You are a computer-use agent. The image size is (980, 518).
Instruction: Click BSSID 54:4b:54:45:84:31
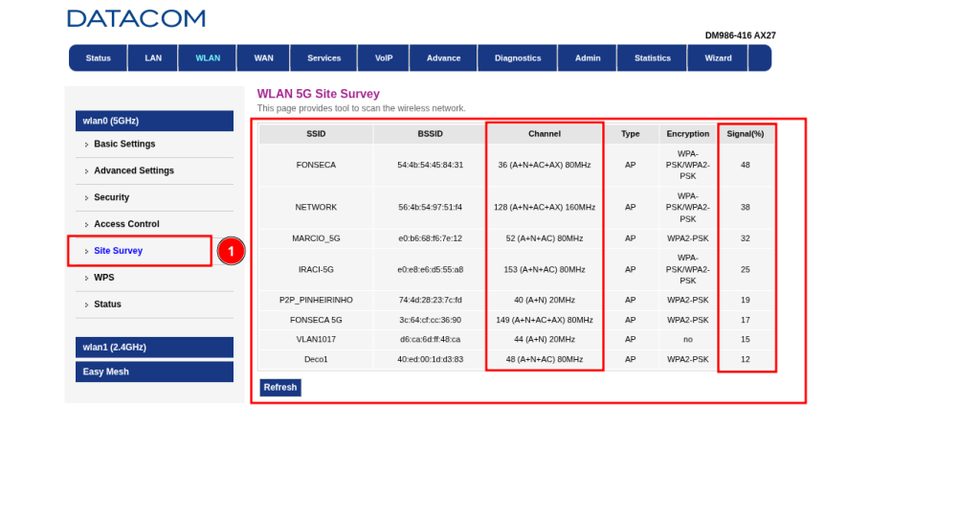click(x=430, y=165)
